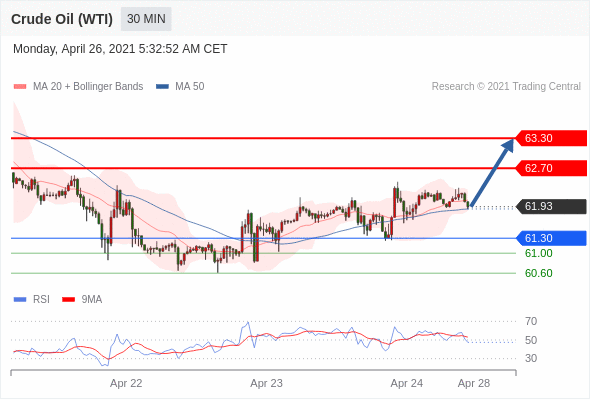Click the 62.70 resistance price tag
Image resolution: width=590 pixels, height=400 pixels.
(x=551, y=168)
